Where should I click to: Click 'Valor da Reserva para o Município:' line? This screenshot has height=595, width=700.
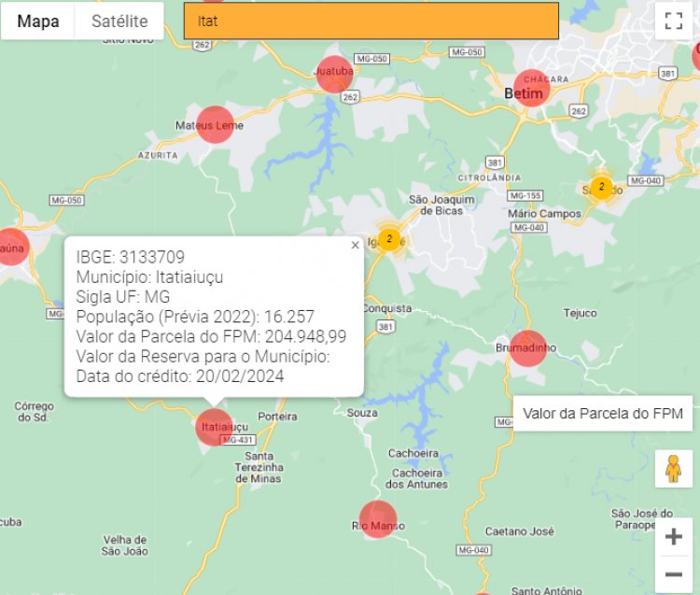pyautogui.click(x=203, y=357)
